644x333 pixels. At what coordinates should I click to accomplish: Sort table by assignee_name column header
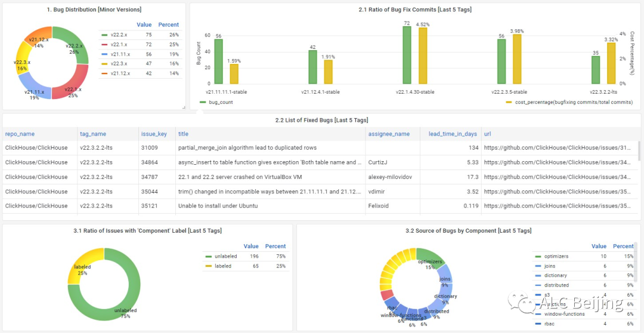389,134
